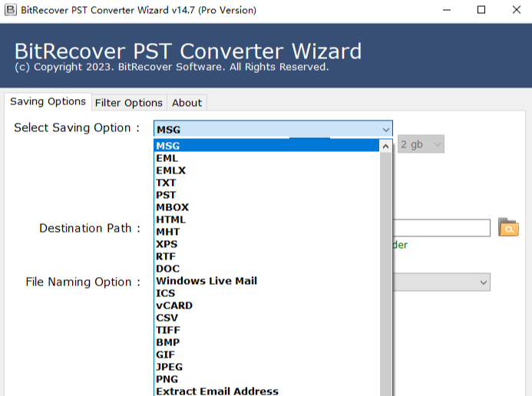Choose XPS saving format
532x396 pixels.
pyautogui.click(x=266, y=244)
